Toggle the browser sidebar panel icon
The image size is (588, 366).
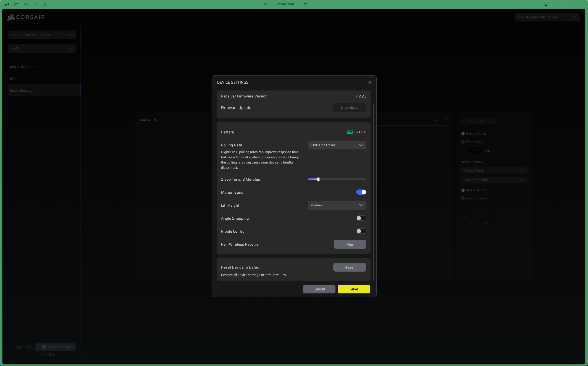click(16, 4)
